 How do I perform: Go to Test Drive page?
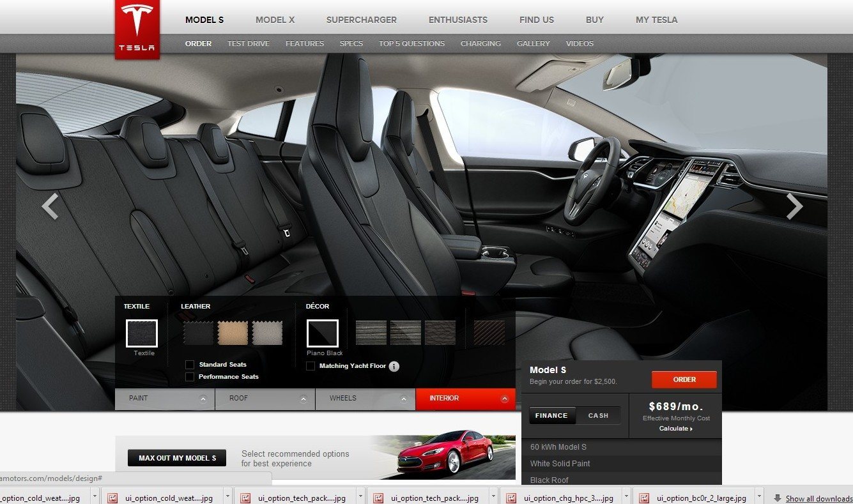pyautogui.click(x=249, y=43)
